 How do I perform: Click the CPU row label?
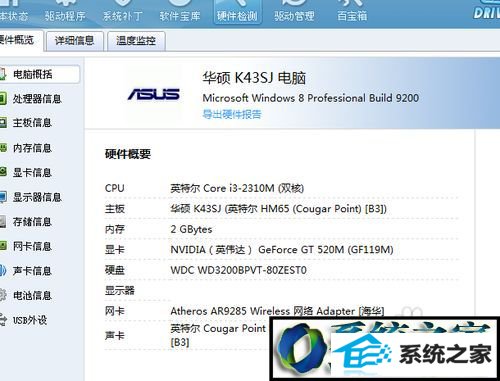(115, 188)
